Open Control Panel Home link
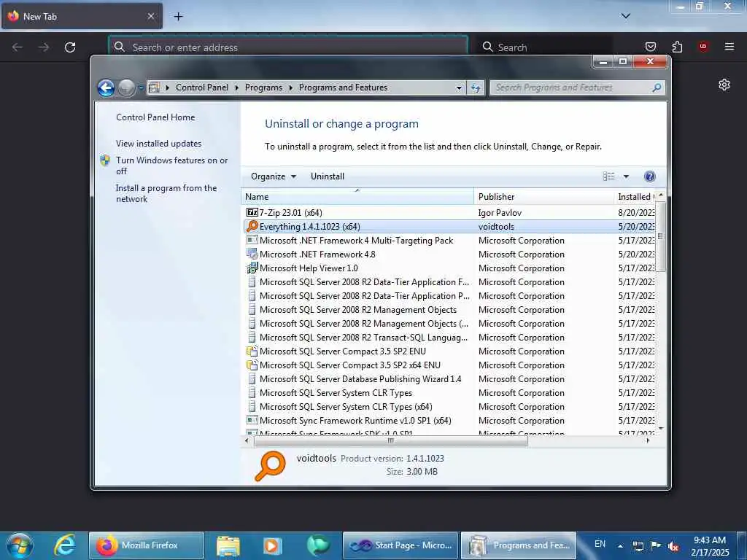Image resolution: width=747 pixels, height=560 pixels. 155,117
